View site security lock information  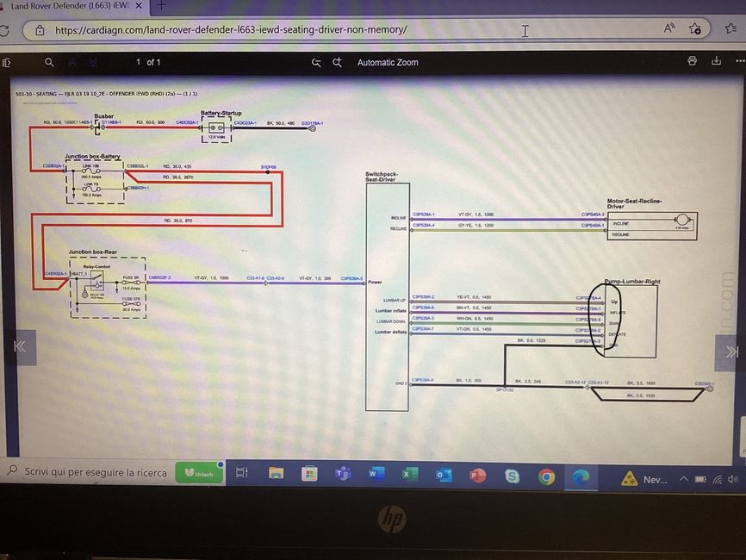(x=40, y=30)
